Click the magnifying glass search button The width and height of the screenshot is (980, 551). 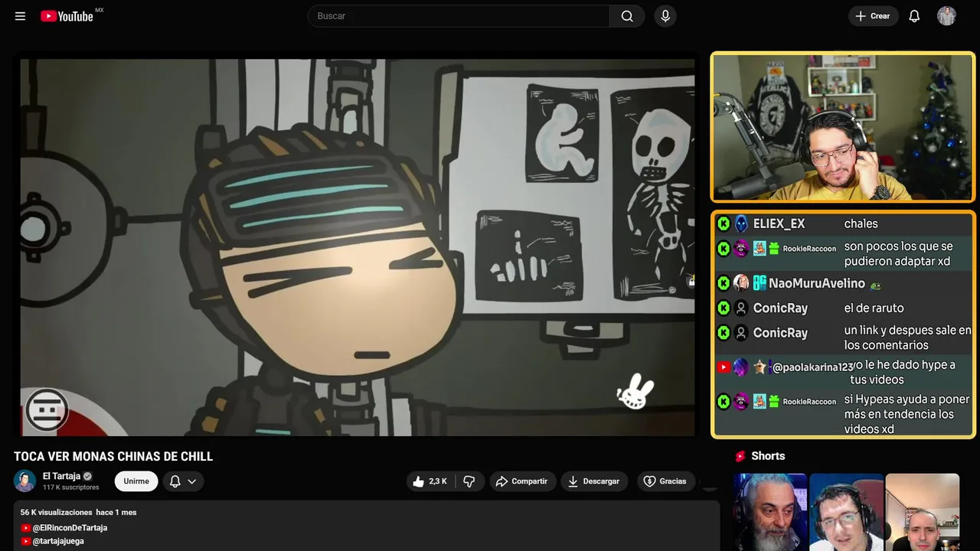[x=627, y=16]
